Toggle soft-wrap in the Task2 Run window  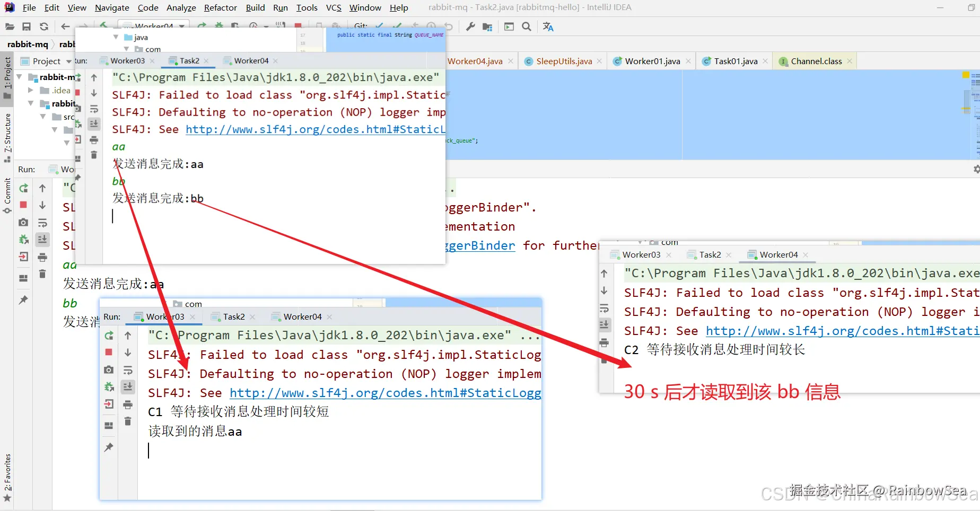coord(94,109)
